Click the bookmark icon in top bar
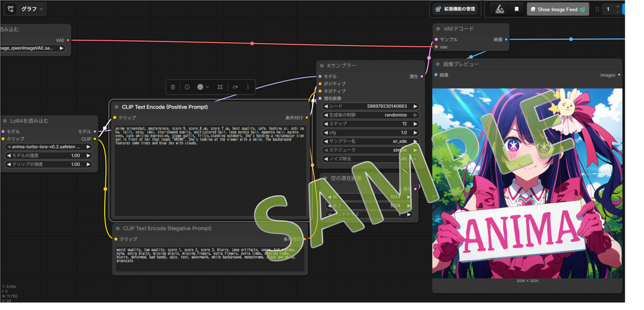Viewport: 644px width, 310px height. pos(516,9)
